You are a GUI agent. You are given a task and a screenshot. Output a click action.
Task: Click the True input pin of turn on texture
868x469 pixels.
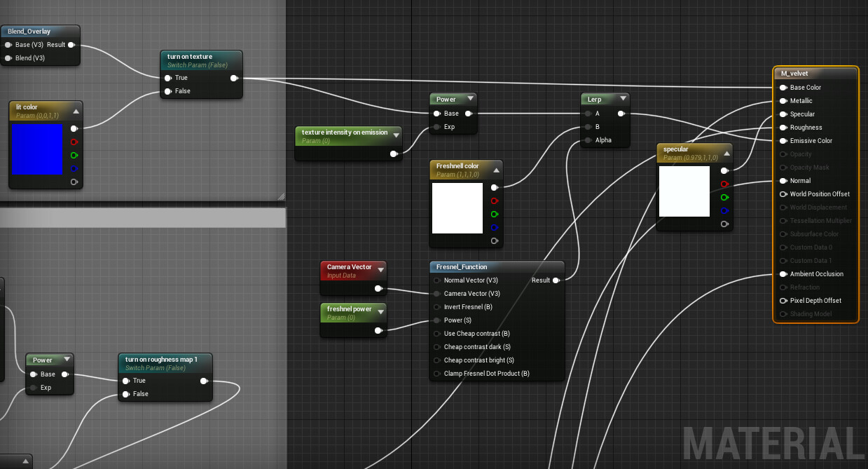[168, 78]
